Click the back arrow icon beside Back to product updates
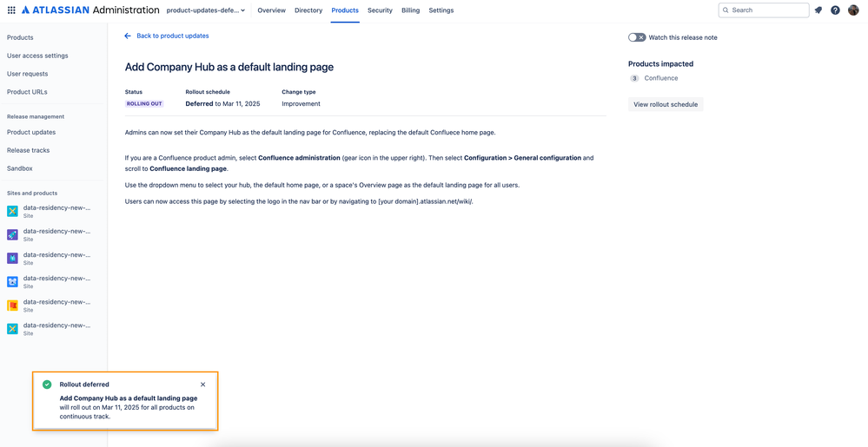868x447 pixels. coord(128,36)
